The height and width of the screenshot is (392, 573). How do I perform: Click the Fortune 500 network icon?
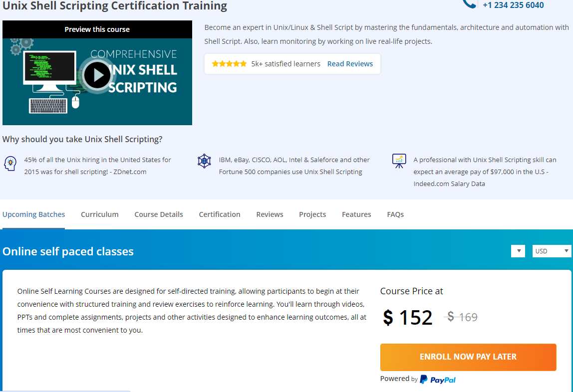tap(204, 161)
